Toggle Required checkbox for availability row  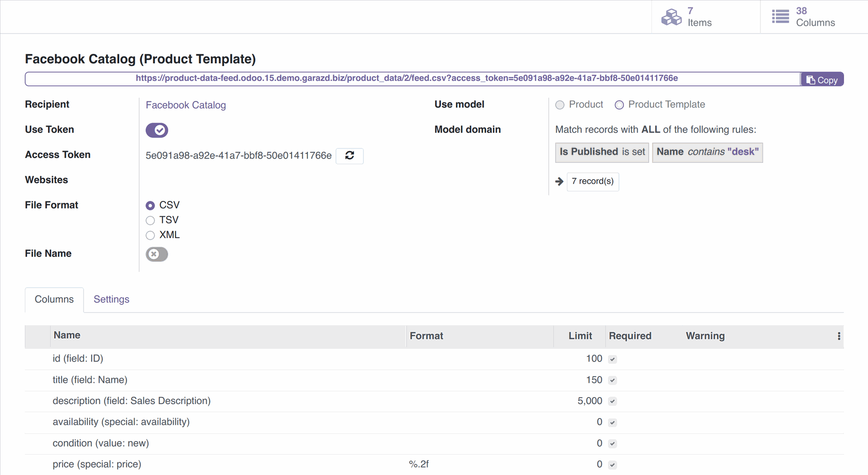[613, 423]
